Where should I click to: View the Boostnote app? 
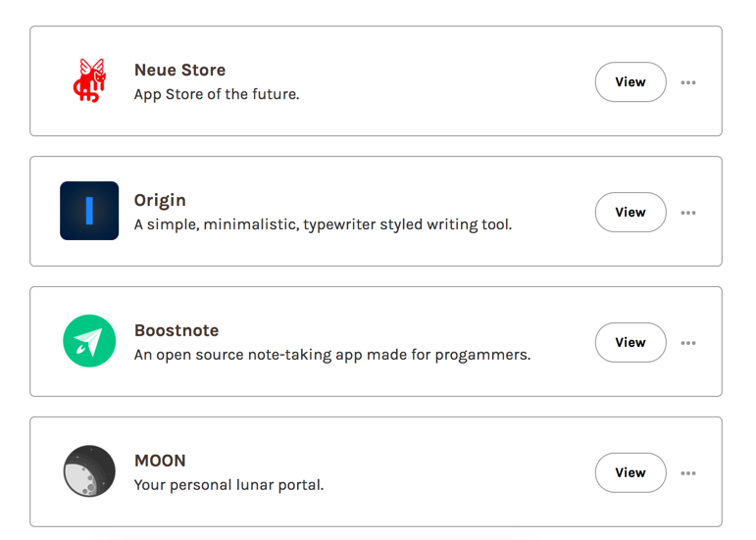tap(630, 343)
